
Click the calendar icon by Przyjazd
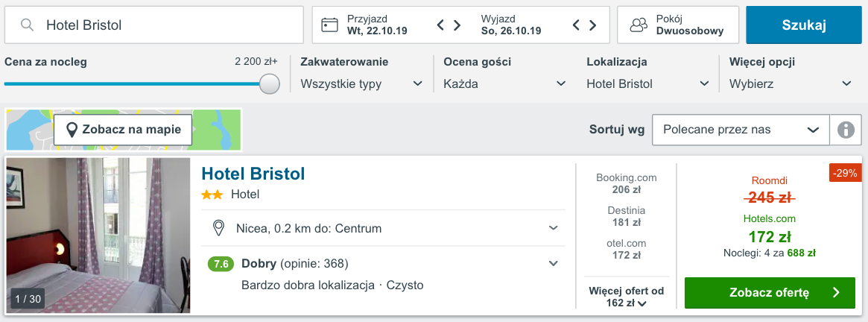[329, 25]
